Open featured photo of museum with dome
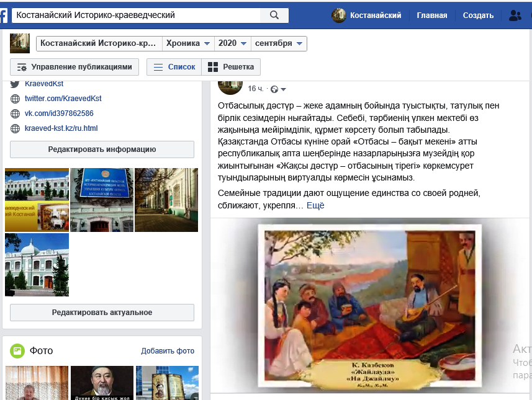 [x=37, y=265]
